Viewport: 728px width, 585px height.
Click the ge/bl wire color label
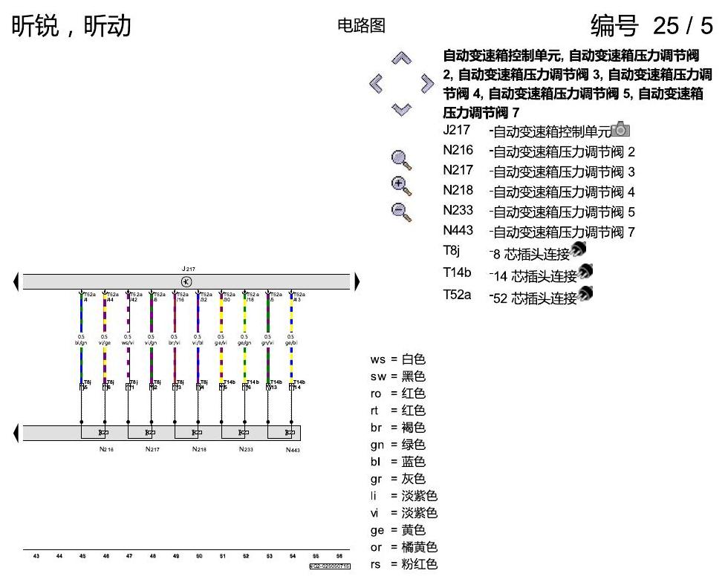click(x=291, y=343)
